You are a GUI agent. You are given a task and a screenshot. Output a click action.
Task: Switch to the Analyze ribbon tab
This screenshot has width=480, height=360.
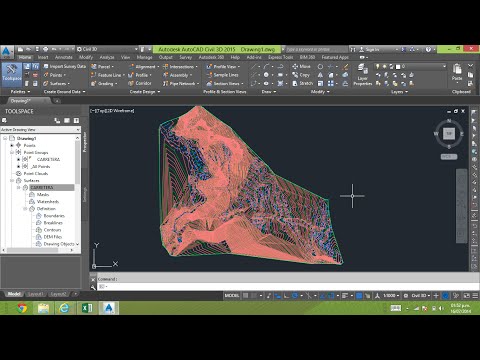click(107, 57)
